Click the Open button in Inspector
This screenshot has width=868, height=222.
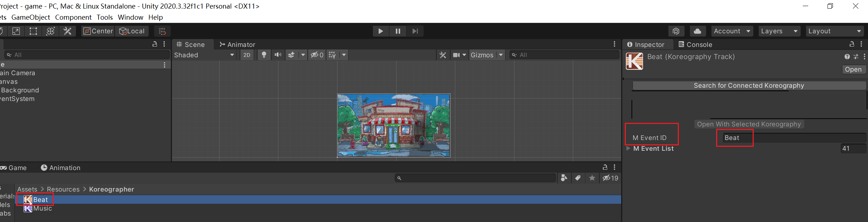pyautogui.click(x=853, y=69)
